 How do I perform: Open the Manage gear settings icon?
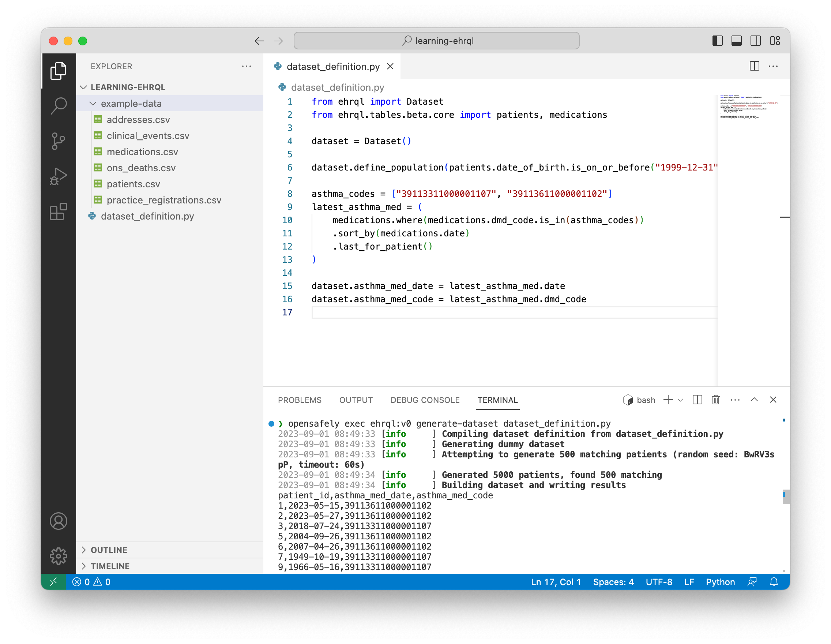(58, 556)
